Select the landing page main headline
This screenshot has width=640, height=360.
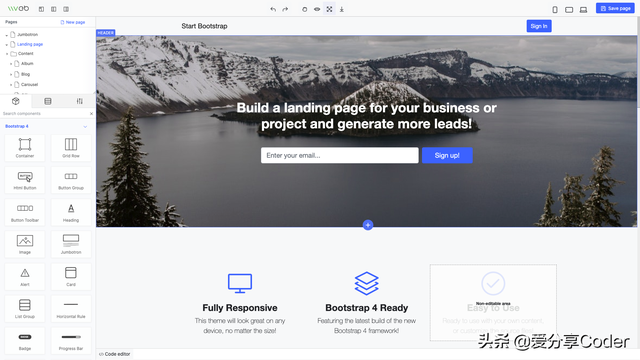[367, 116]
